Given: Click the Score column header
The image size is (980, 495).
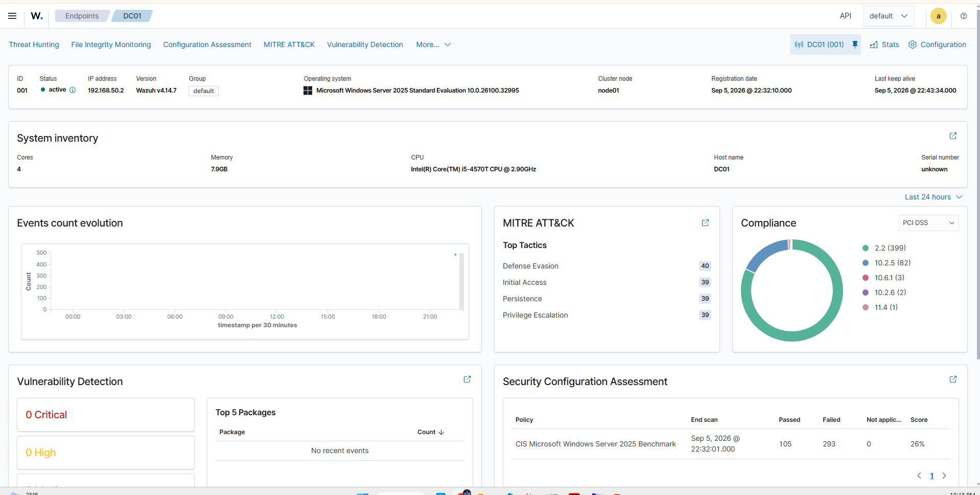Looking at the screenshot, I should pos(919,420).
